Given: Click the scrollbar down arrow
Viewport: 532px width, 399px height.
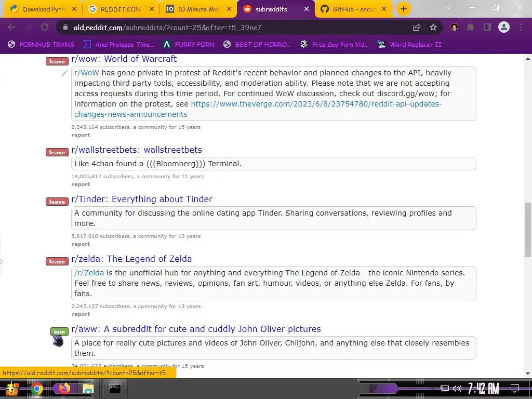Looking at the screenshot, I should click(528, 374).
